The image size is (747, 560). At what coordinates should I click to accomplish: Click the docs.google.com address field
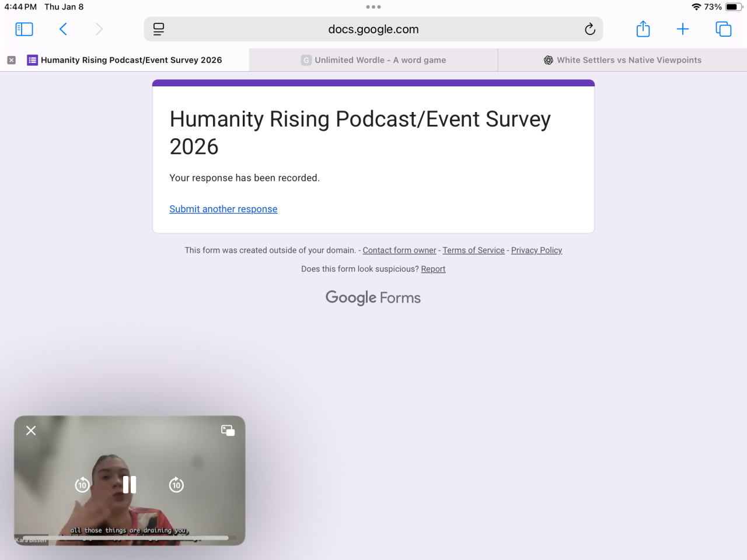tap(373, 29)
